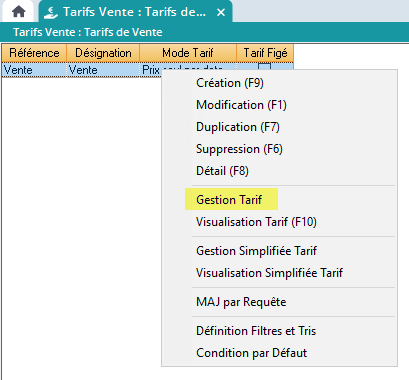The height and width of the screenshot is (380, 409).
Task: Open Définition Filtres et Tris
Action: [256, 331]
